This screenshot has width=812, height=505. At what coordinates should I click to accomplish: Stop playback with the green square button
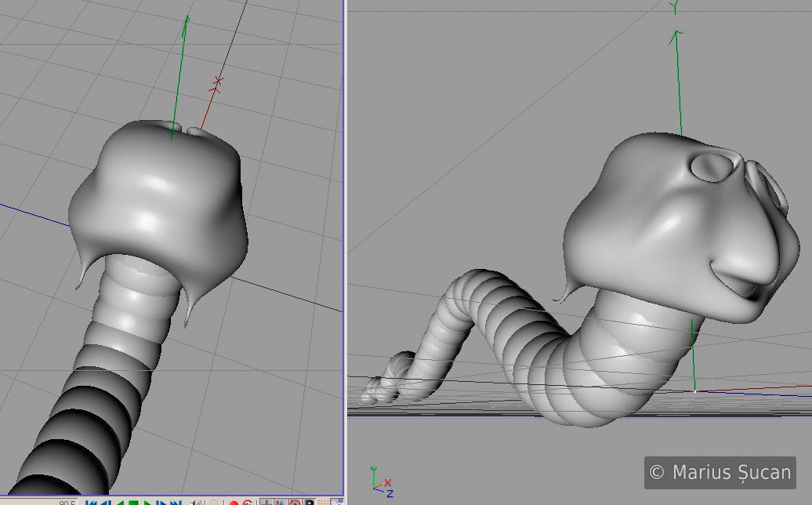pos(133,503)
